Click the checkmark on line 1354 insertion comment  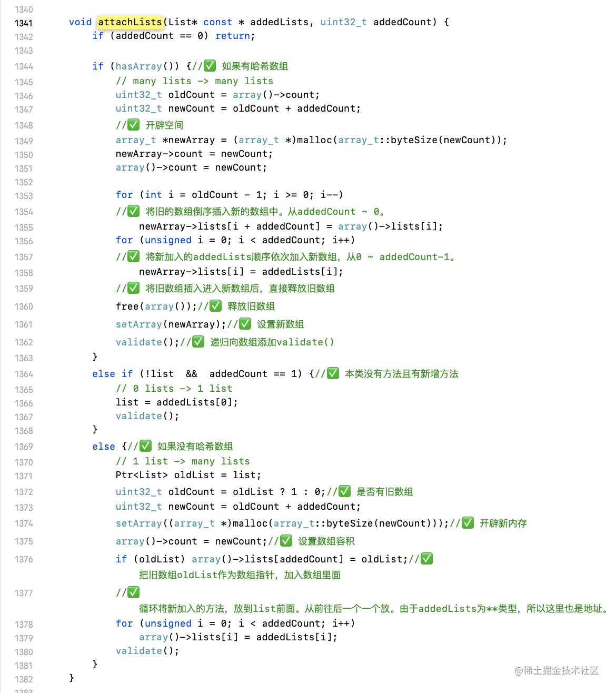pos(132,211)
